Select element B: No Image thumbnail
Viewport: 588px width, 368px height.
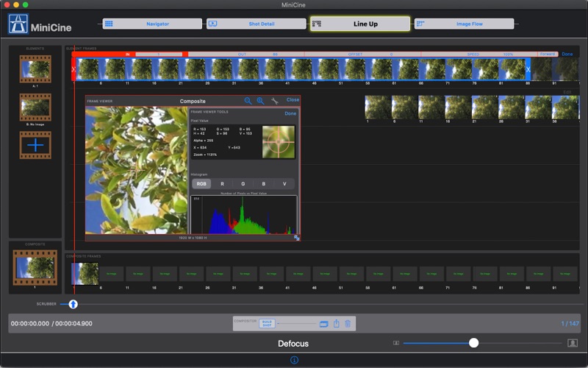pyautogui.click(x=35, y=107)
